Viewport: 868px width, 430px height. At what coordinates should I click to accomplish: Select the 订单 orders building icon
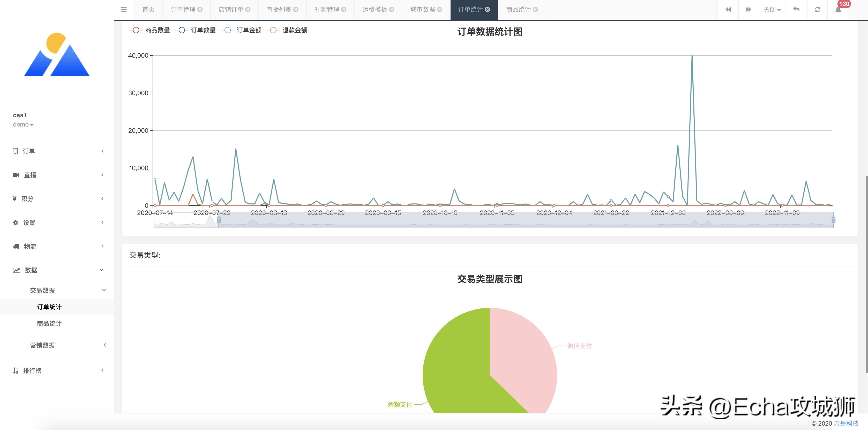pyautogui.click(x=15, y=151)
